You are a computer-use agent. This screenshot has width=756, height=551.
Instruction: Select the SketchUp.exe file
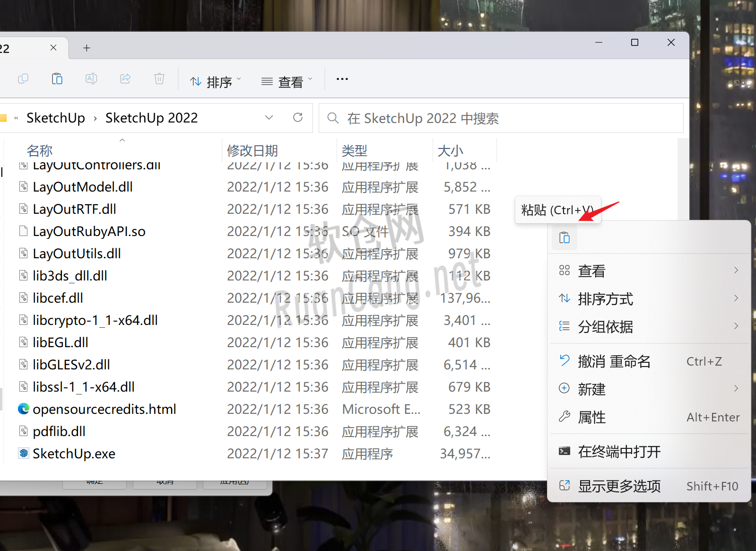(x=74, y=454)
